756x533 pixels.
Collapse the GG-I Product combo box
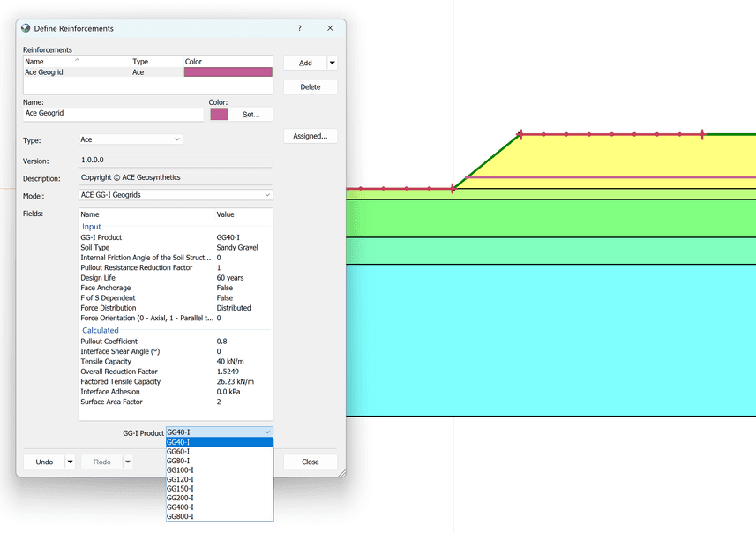click(x=220, y=432)
